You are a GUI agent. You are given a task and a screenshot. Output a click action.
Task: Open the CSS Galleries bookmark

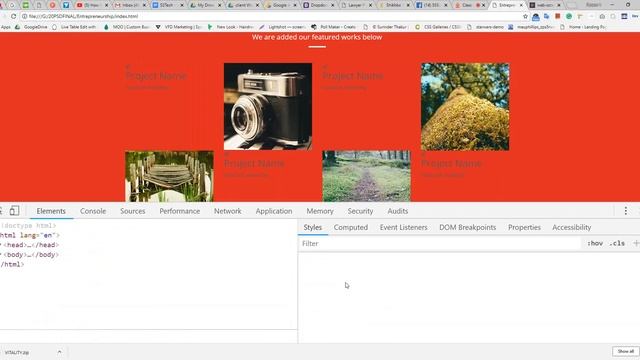point(438,27)
